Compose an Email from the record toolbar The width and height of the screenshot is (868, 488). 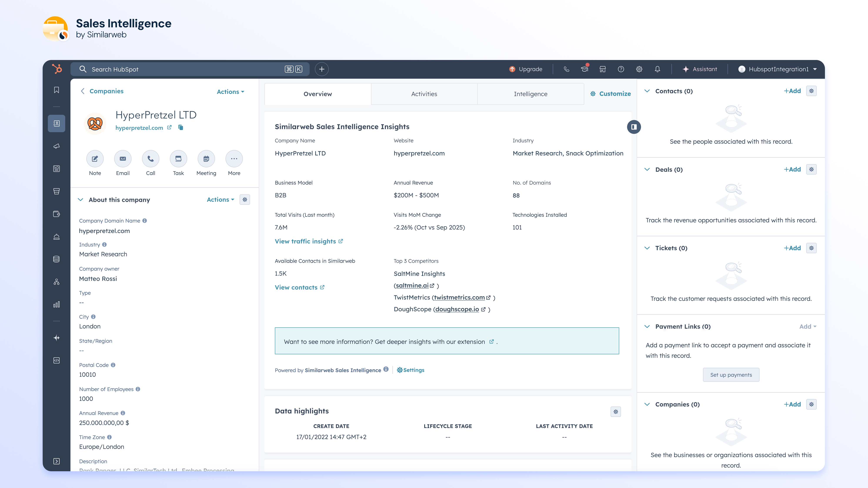pyautogui.click(x=123, y=159)
